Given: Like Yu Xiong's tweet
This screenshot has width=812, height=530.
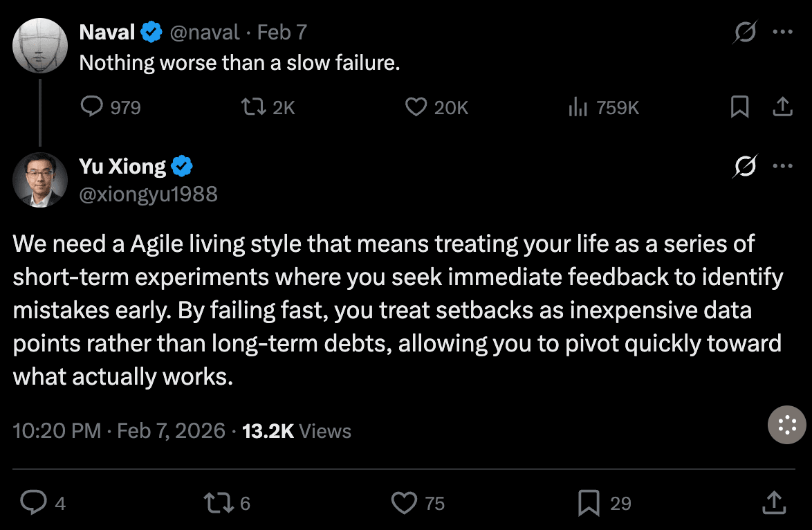Looking at the screenshot, I should coord(404,503).
